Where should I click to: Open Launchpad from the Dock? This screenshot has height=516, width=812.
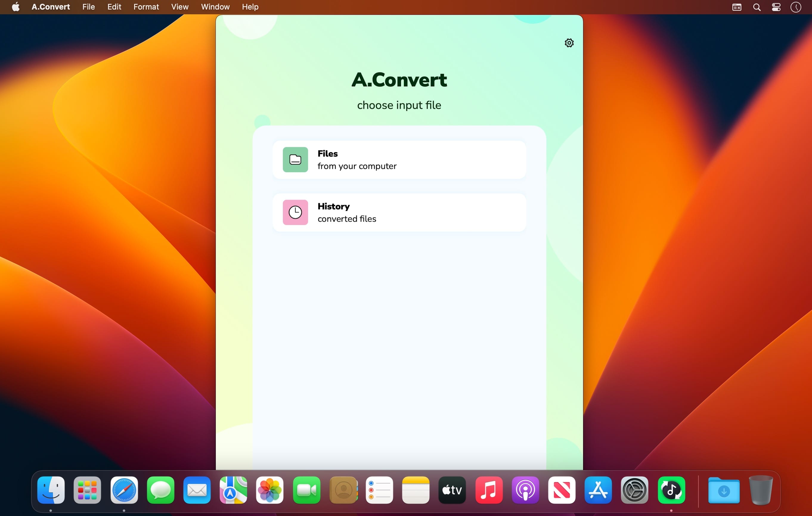(87, 490)
